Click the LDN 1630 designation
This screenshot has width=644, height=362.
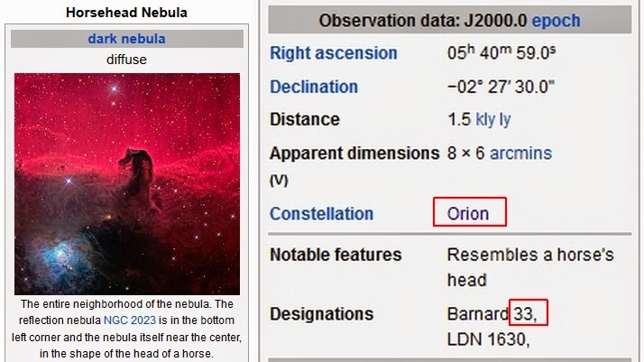click(x=487, y=339)
